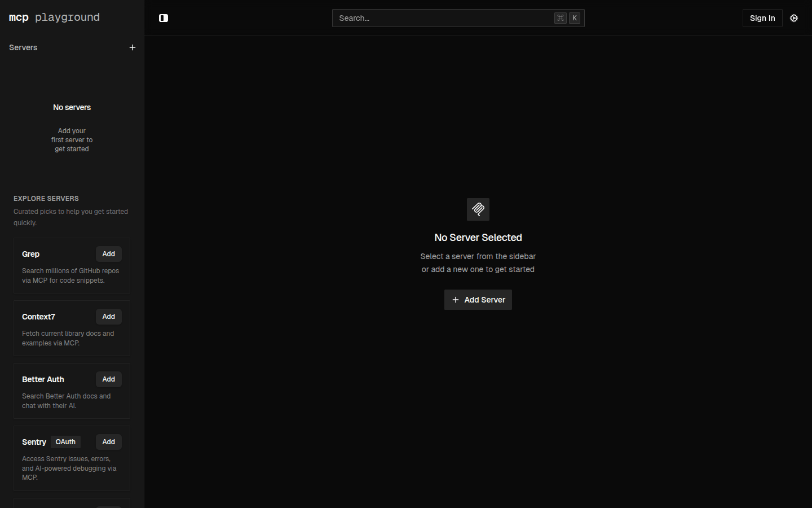
Task: Select the Better Auth card title
Action: coord(43,379)
